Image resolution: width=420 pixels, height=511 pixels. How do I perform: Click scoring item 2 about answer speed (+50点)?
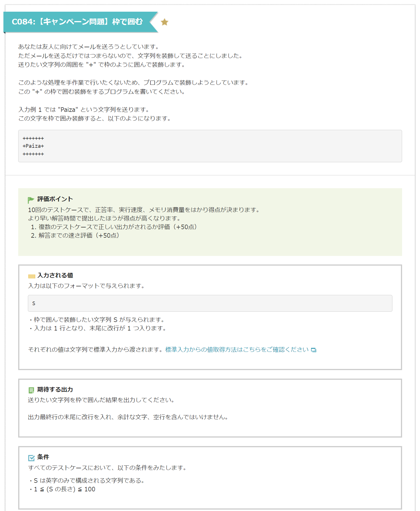75,235
